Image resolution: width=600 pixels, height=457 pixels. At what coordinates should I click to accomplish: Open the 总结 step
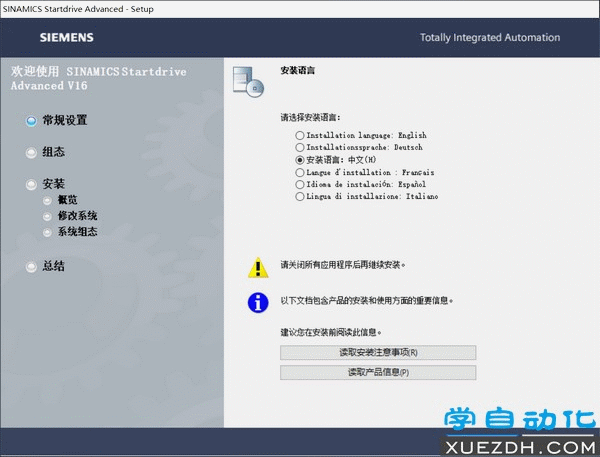[45, 266]
